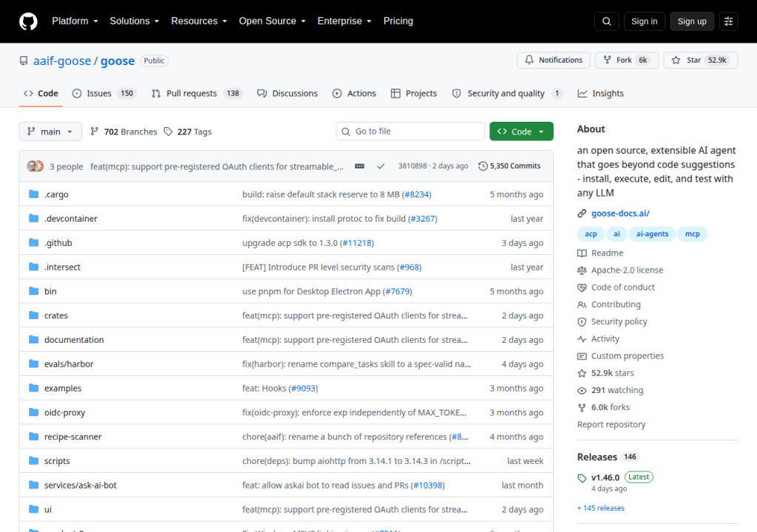Screen dimensions: 757x532
Task: Open the aaif-goose owner link
Action: [62, 61]
